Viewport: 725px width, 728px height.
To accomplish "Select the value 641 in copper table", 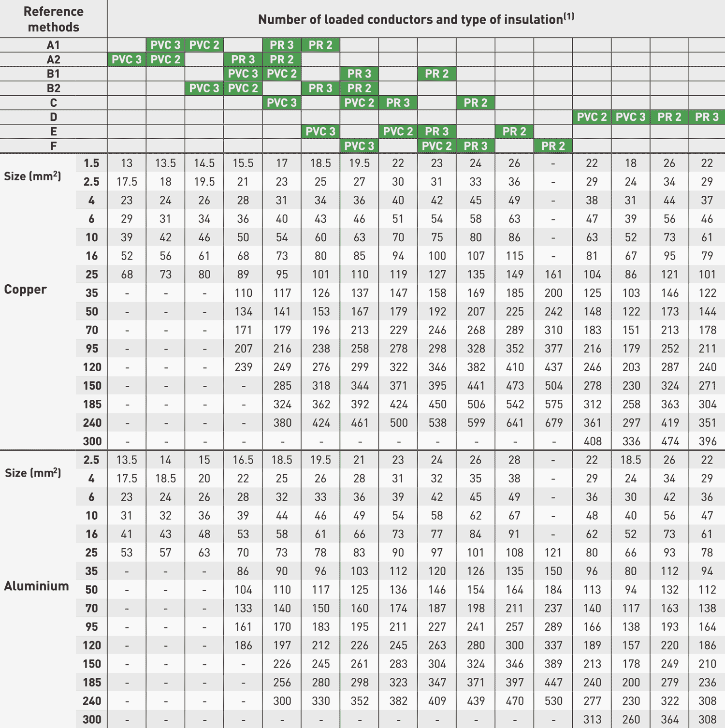I will click(x=515, y=423).
